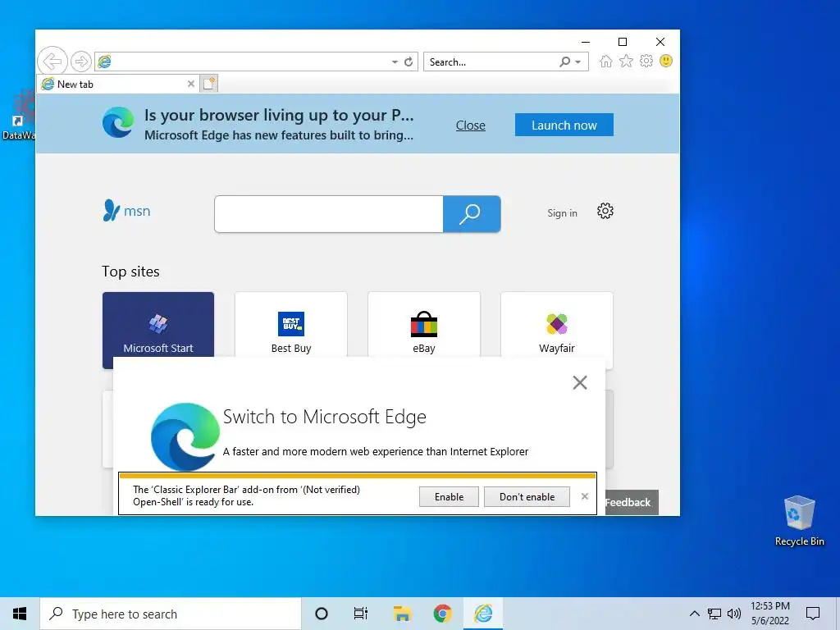The width and height of the screenshot is (840, 630).
Task: Go to the Home page icon
Action: (606, 61)
